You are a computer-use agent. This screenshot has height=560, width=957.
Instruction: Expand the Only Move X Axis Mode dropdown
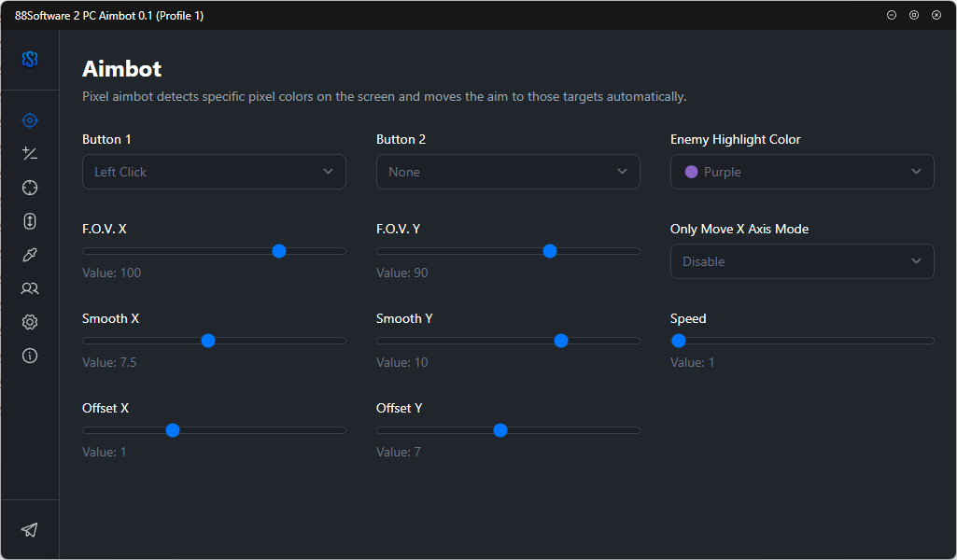coord(802,261)
